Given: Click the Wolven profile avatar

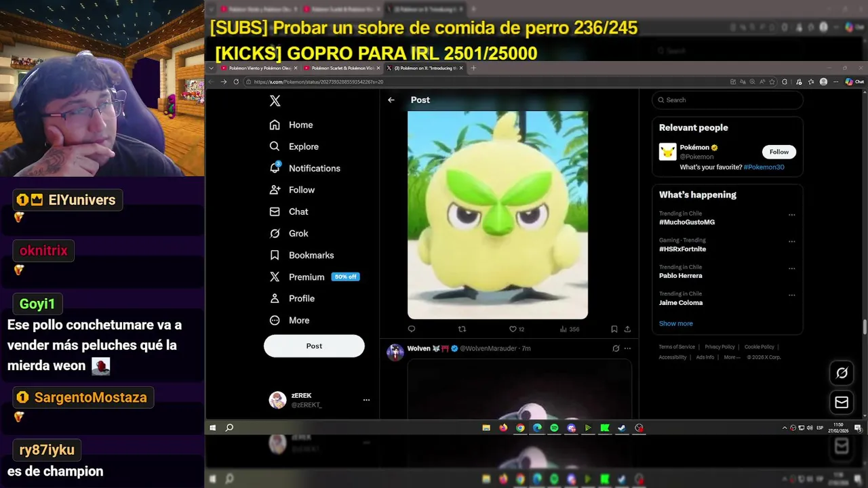Looking at the screenshot, I should pyautogui.click(x=395, y=352).
